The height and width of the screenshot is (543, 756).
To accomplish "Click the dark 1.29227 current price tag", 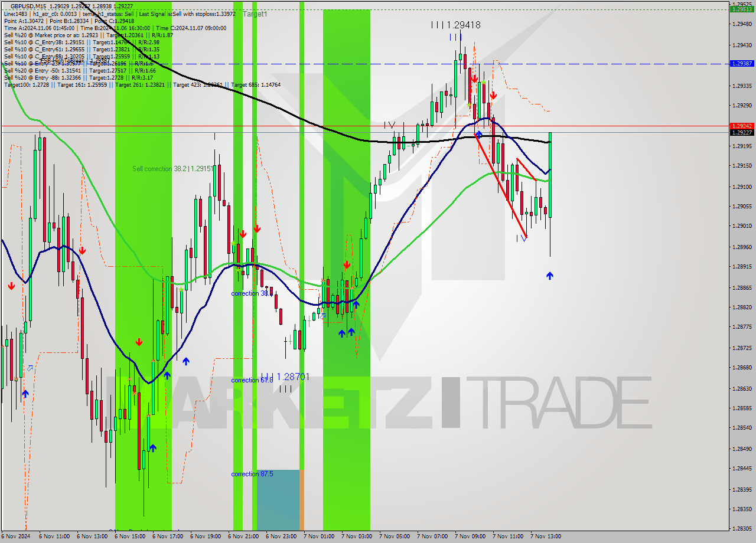I will pos(742,133).
